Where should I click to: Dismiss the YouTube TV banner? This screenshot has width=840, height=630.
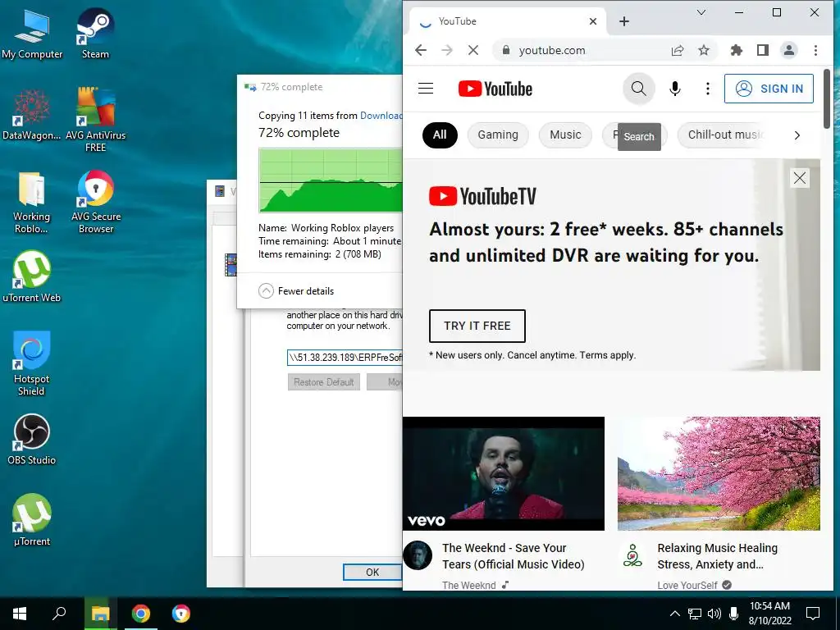[x=800, y=178]
